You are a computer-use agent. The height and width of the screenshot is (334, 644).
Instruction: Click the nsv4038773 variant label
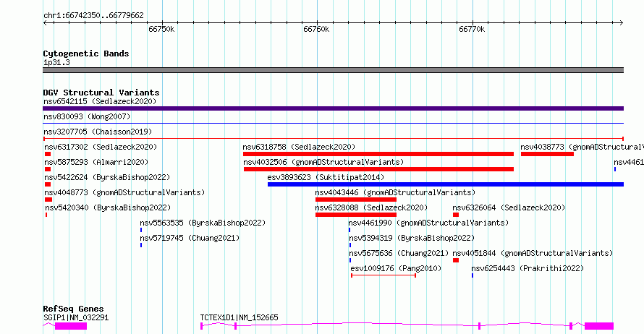(x=582, y=147)
